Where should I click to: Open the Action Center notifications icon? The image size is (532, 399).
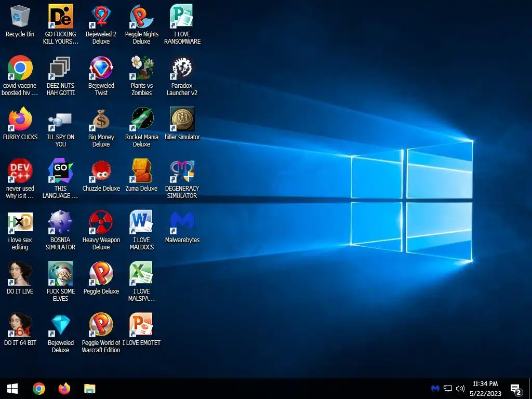516,390
